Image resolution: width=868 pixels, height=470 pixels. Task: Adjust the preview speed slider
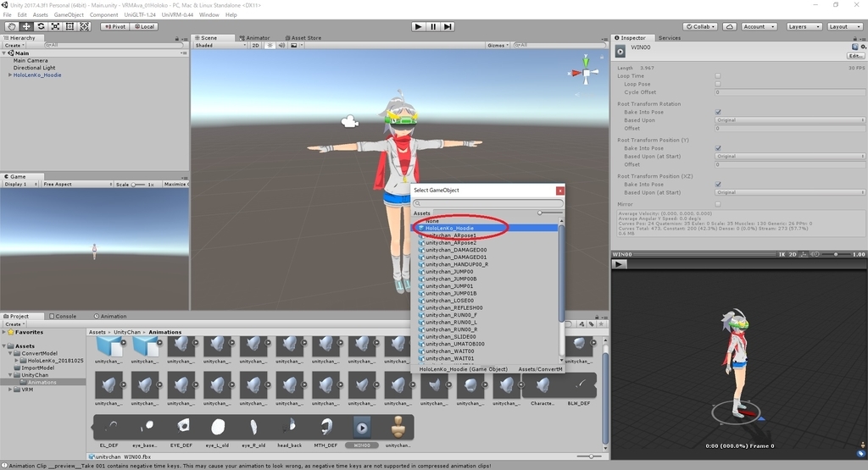click(837, 254)
